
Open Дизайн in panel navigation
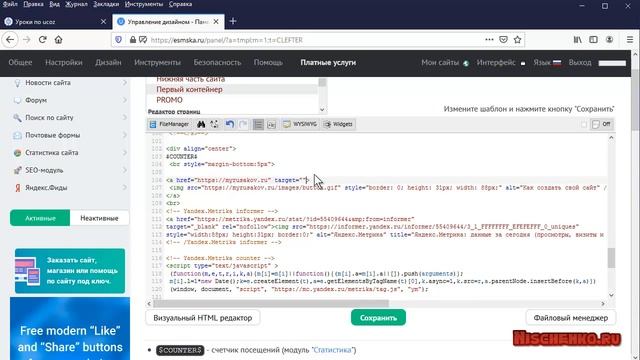108,62
